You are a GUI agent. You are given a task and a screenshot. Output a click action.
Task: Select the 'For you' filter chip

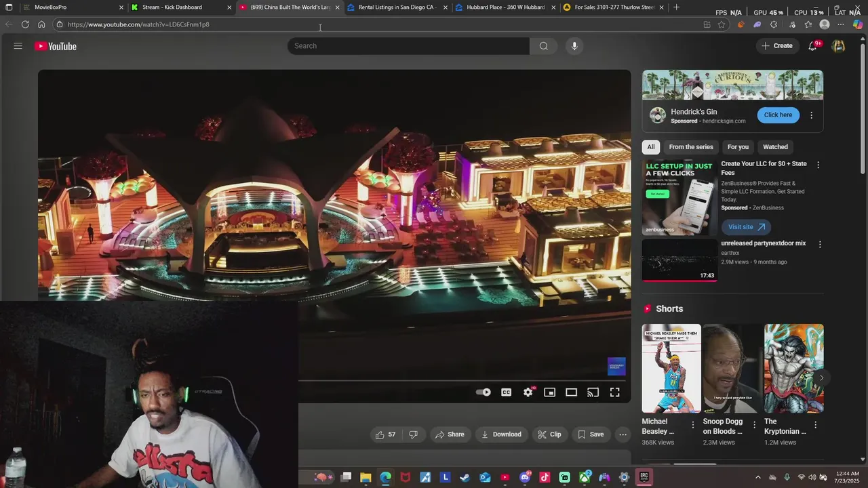(738, 147)
